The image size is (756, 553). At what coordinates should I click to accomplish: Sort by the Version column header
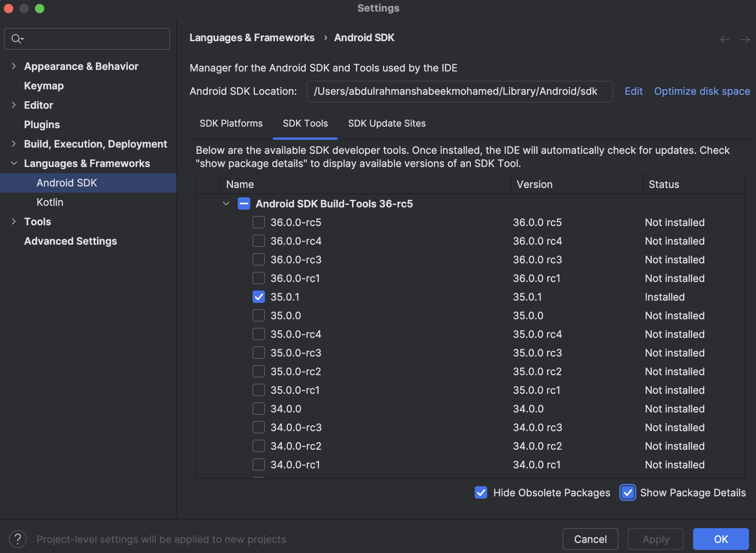tap(577, 184)
